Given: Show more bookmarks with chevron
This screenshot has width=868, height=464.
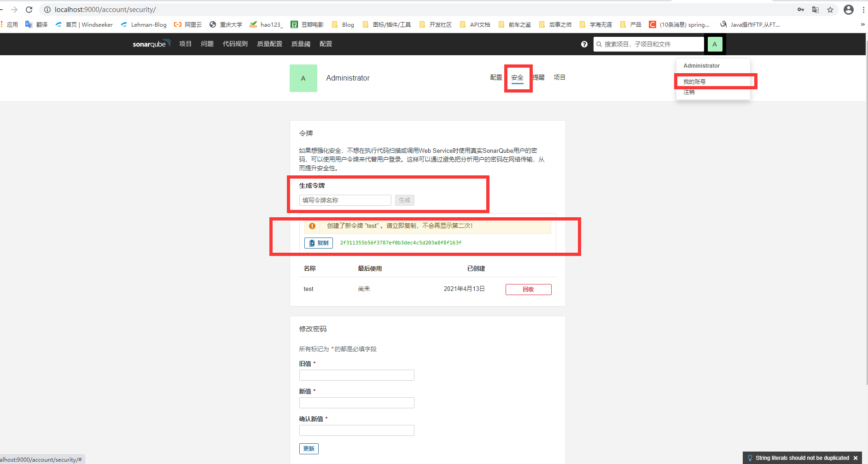Looking at the screenshot, I should 862,25.
